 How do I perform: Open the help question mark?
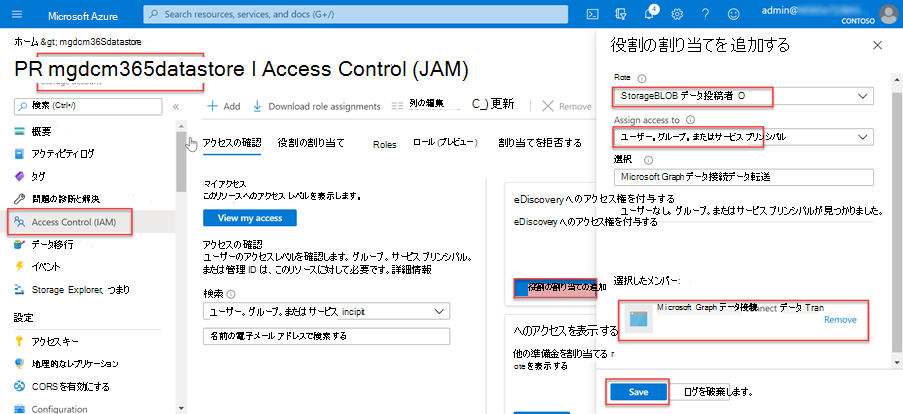(x=705, y=15)
